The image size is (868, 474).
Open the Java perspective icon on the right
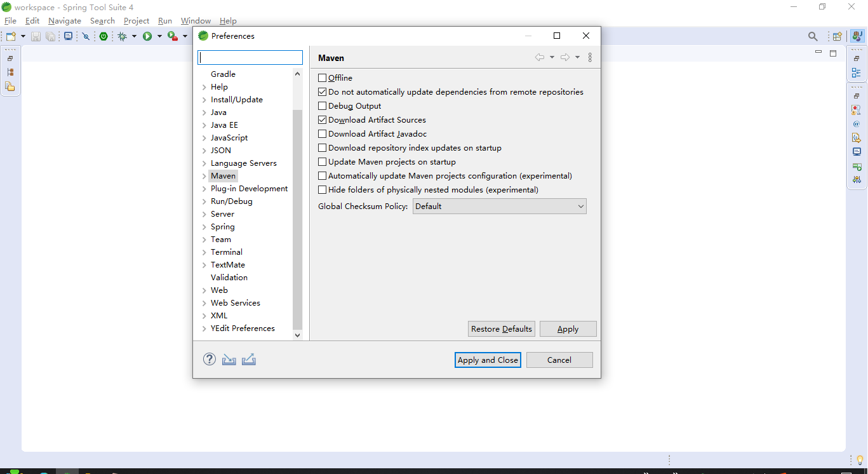(x=857, y=36)
